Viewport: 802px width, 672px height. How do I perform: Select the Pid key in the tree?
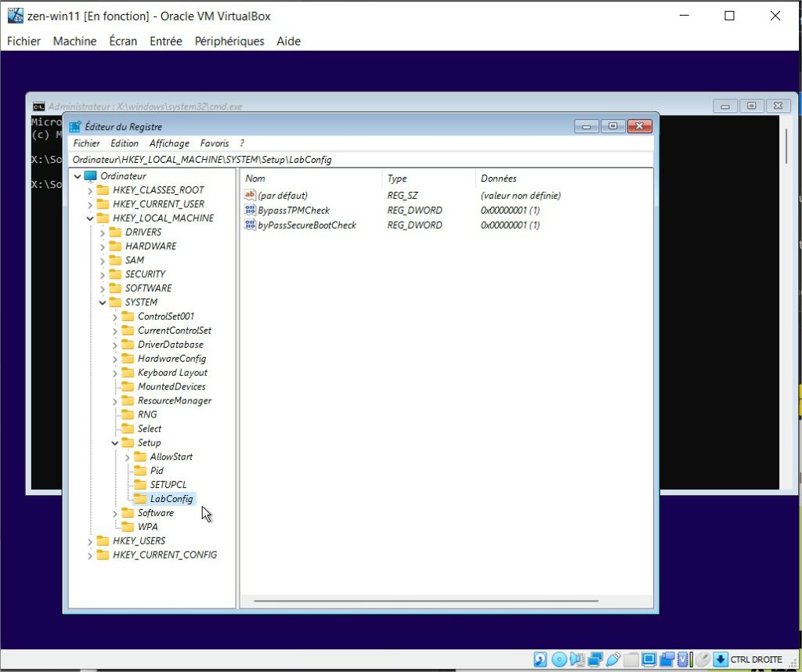pyautogui.click(x=157, y=471)
